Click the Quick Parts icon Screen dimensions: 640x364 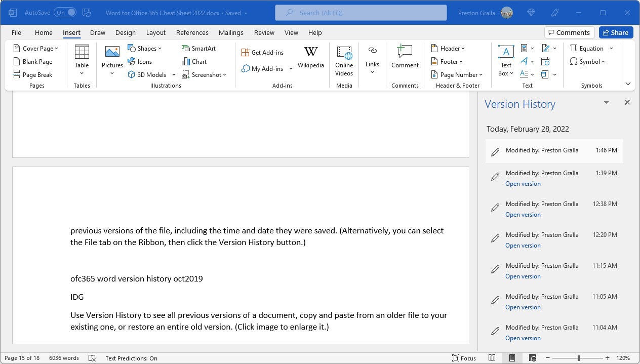524,49
